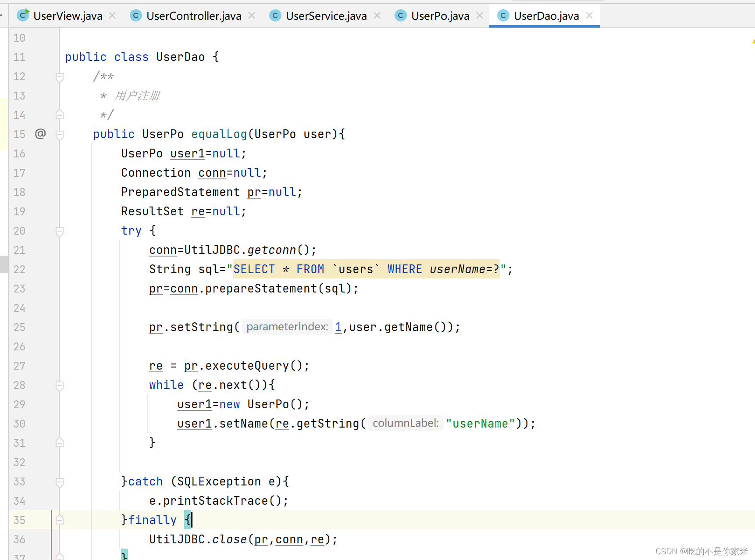Collapse the equalLog method via its gutter arrow
Screen dimensions: 755x560
[x=59, y=134]
